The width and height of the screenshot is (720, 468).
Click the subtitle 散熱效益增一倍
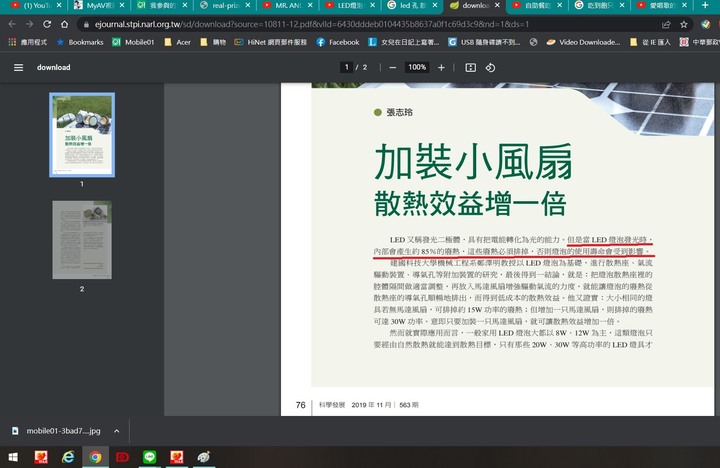click(470, 203)
